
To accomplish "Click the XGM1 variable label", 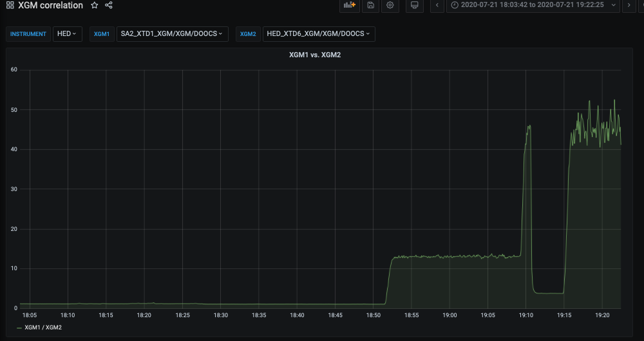I will pyautogui.click(x=102, y=34).
